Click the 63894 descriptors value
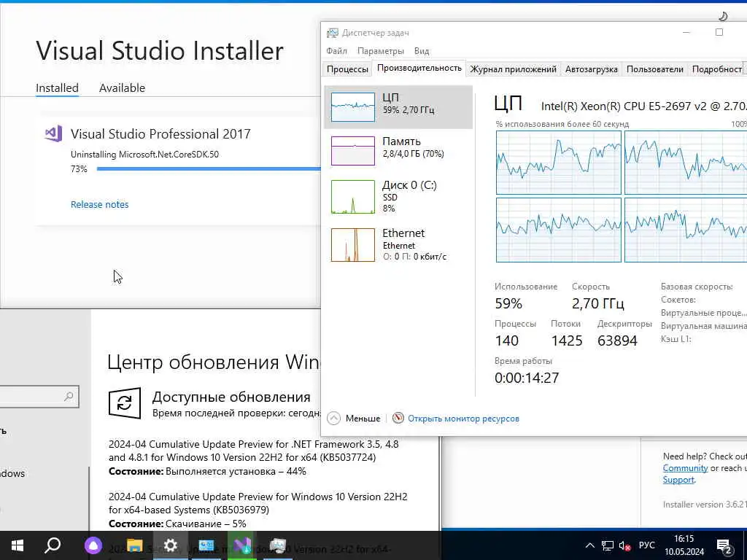Image resolution: width=747 pixels, height=560 pixels. pos(617,341)
